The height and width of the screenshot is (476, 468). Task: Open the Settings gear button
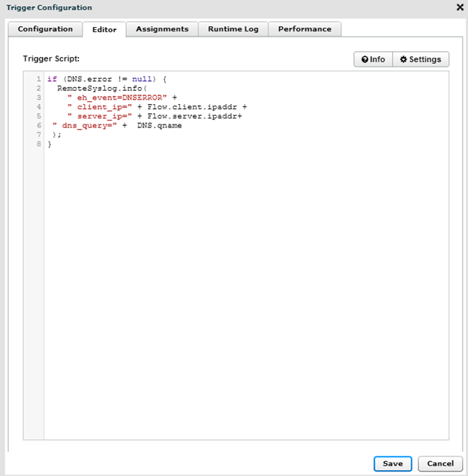(421, 59)
